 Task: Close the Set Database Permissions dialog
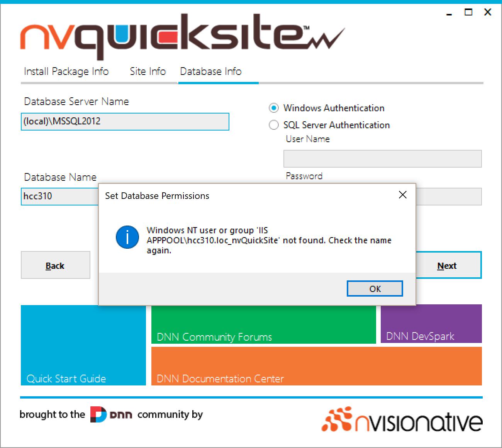402,195
